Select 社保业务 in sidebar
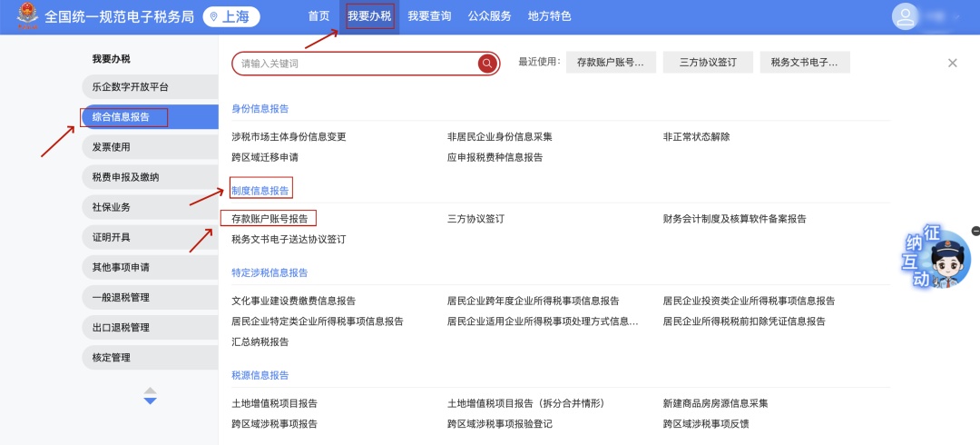 (x=150, y=207)
